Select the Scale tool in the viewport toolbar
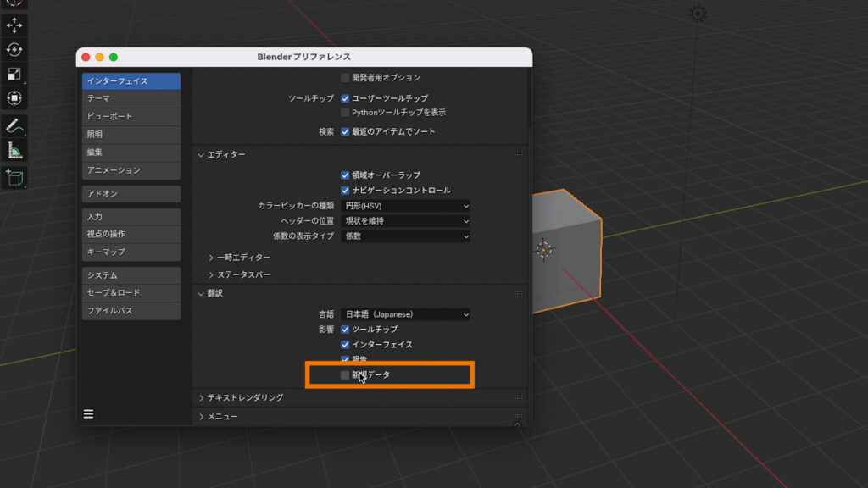The image size is (868, 488). tap(14, 75)
